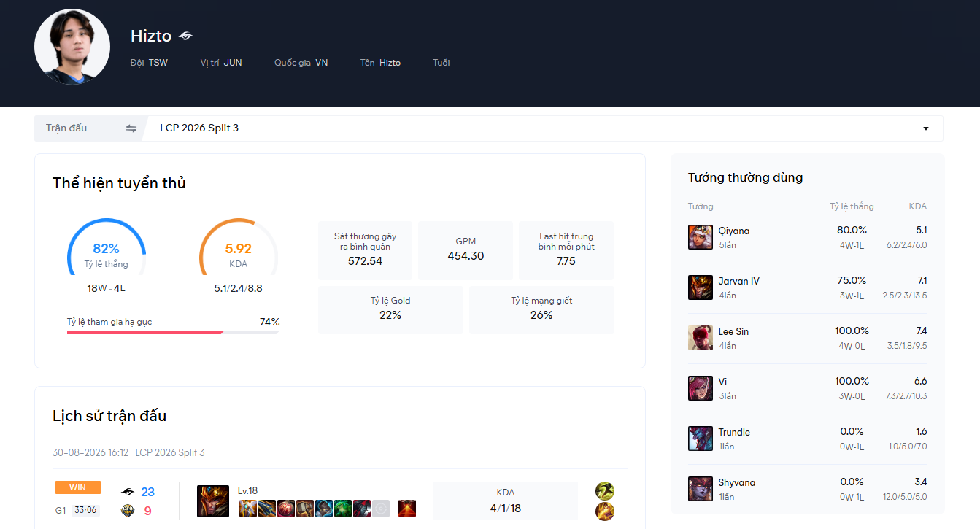Click the Last hit trung bình mỗi phút card
Screen dimensions: 980x529
click(x=566, y=251)
